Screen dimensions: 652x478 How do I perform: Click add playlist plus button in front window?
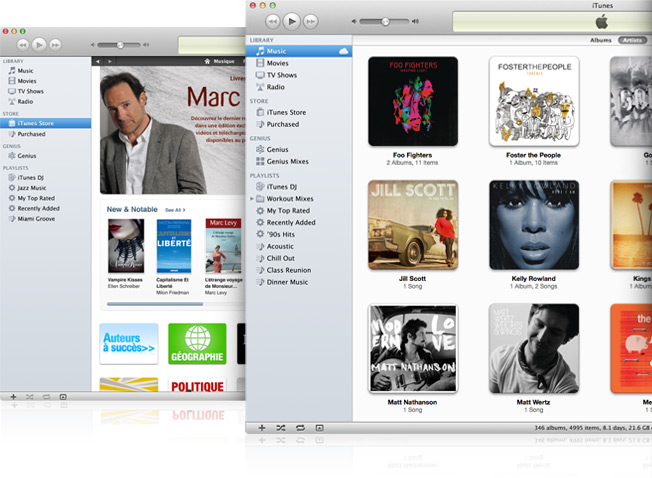262,428
